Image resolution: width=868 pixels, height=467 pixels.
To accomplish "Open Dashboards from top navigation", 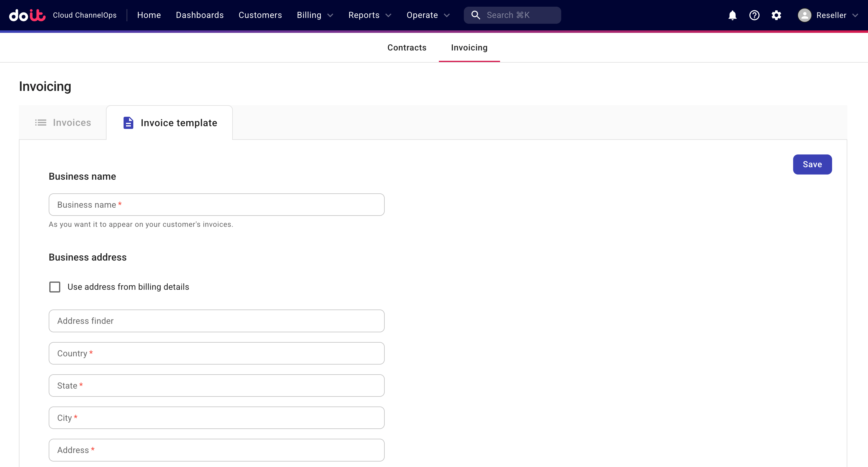I will pyautogui.click(x=199, y=15).
